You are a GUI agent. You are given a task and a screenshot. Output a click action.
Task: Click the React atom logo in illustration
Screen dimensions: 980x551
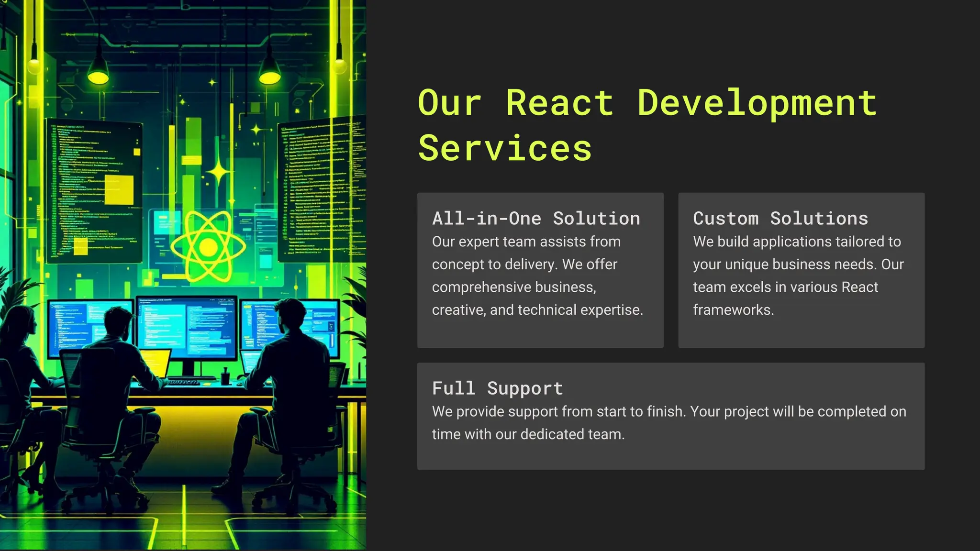208,247
